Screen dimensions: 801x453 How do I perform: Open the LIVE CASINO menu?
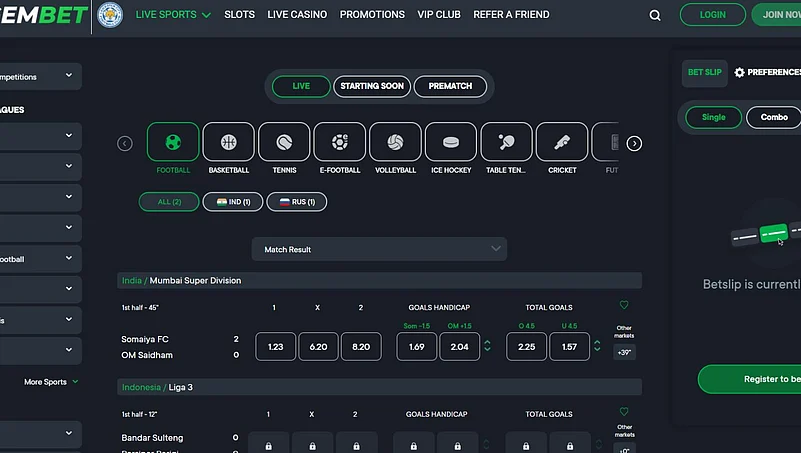pyautogui.click(x=297, y=15)
